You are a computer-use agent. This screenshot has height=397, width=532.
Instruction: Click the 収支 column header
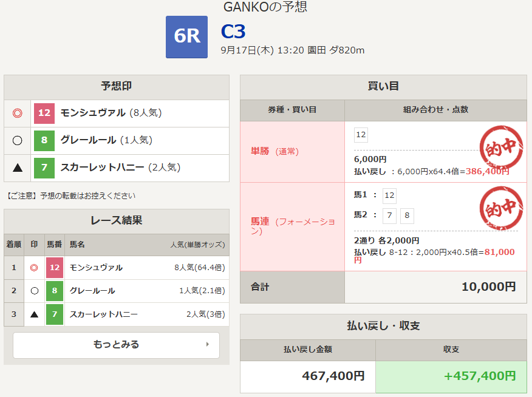pyautogui.click(x=451, y=350)
